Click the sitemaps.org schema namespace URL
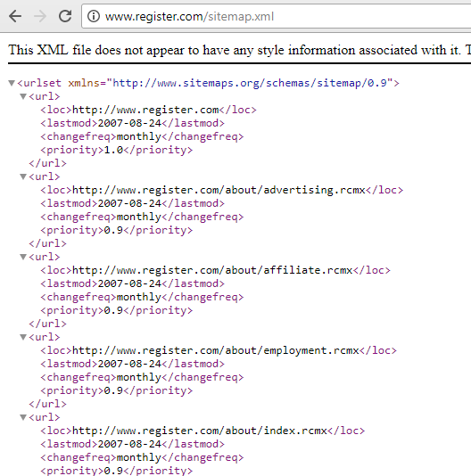471x476 pixels. pyautogui.click(x=250, y=83)
